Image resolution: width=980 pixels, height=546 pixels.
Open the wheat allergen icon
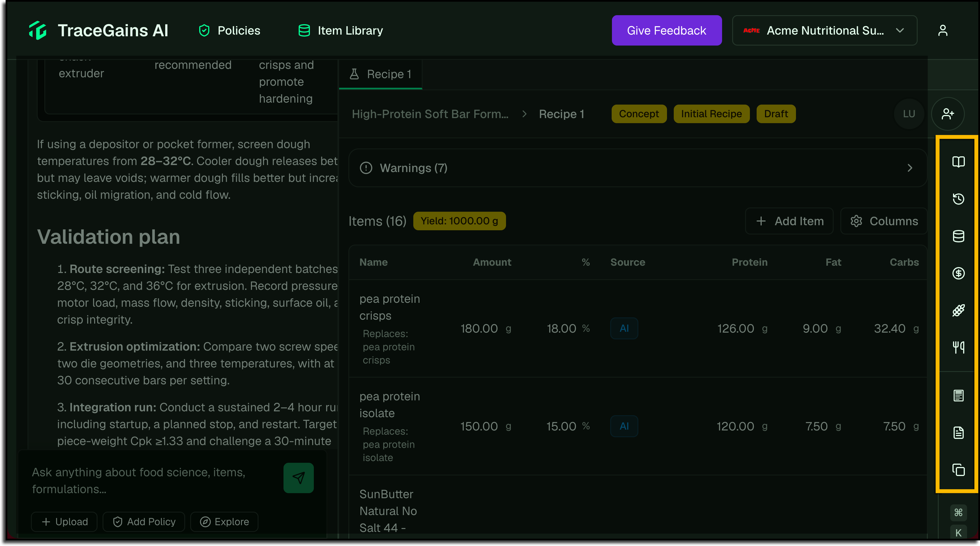958,310
